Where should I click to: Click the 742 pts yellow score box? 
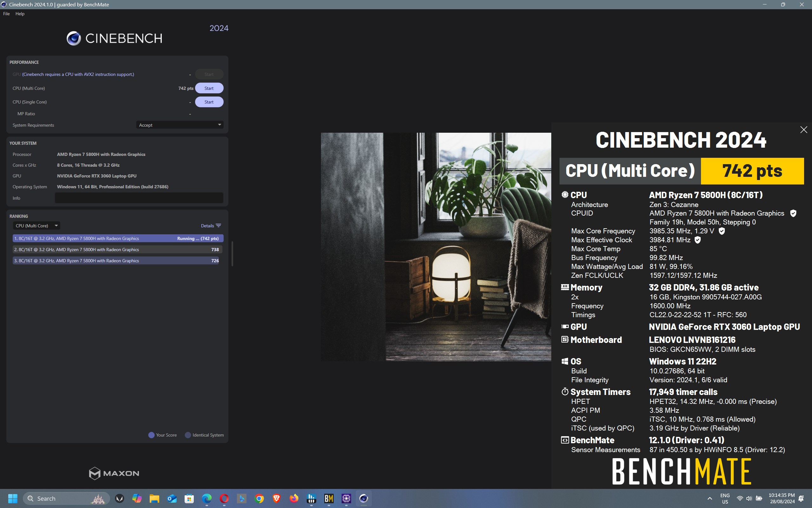coord(752,171)
